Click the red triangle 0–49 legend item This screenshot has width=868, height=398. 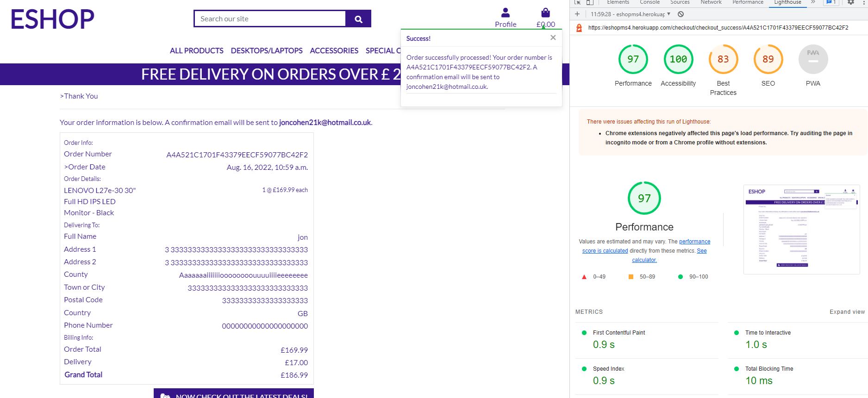[593, 277]
